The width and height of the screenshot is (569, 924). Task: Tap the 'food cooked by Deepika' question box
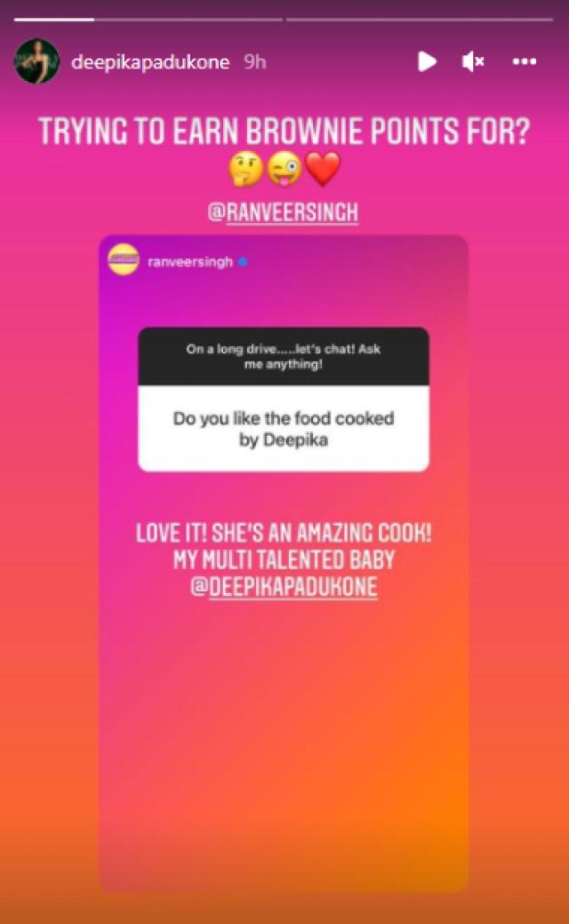pos(284,429)
